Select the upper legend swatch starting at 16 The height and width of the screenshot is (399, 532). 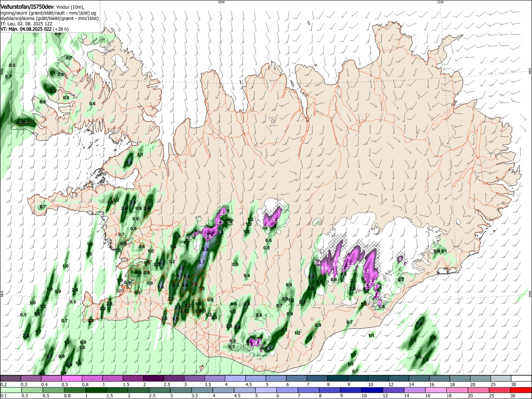pyautogui.click(x=440, y=378)
